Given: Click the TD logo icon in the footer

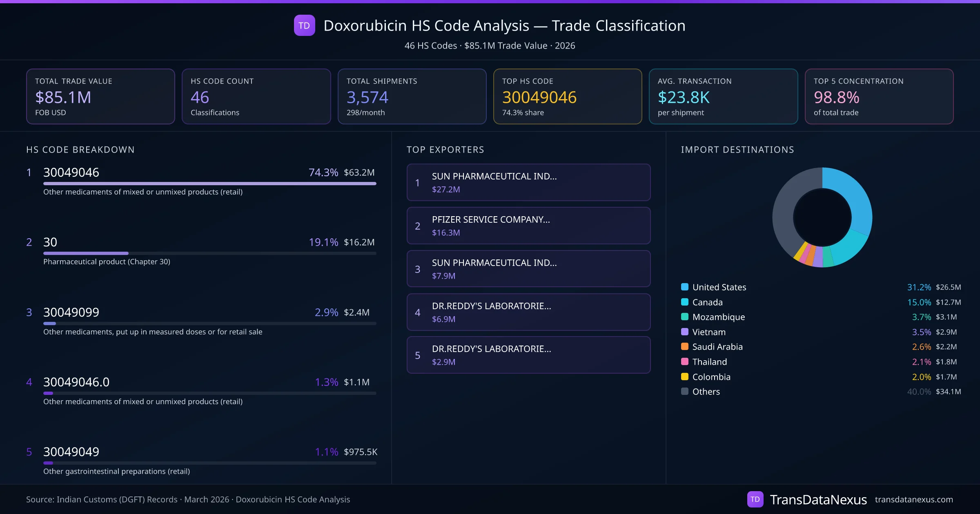Looking at the screenshot, I should 755,499.
